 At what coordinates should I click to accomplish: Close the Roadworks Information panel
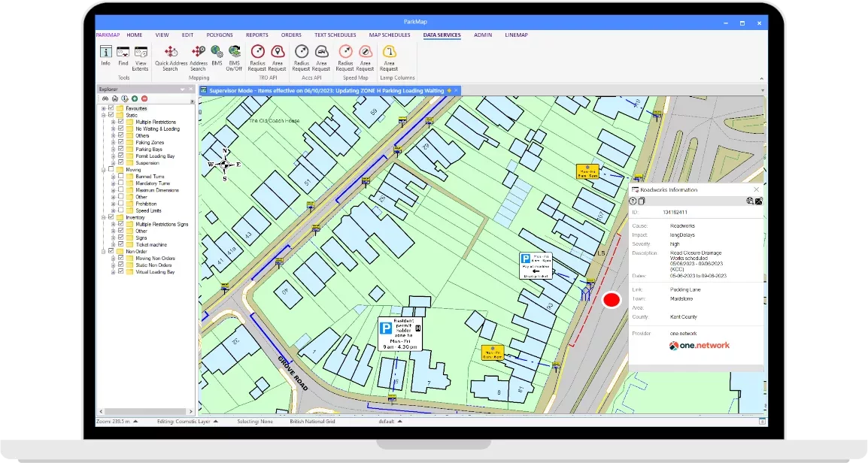pos(756,190)
